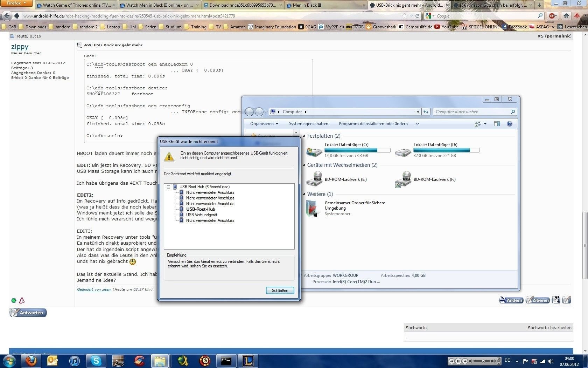Screen dimensions: 588x368
Task: Open Organisieren dropdown in Explorer
Action: 264,124
